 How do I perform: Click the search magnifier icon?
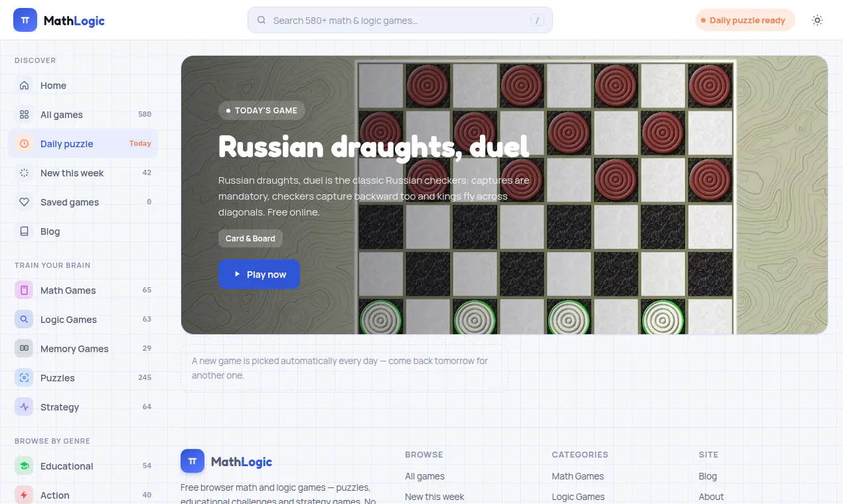click(262, 20)
